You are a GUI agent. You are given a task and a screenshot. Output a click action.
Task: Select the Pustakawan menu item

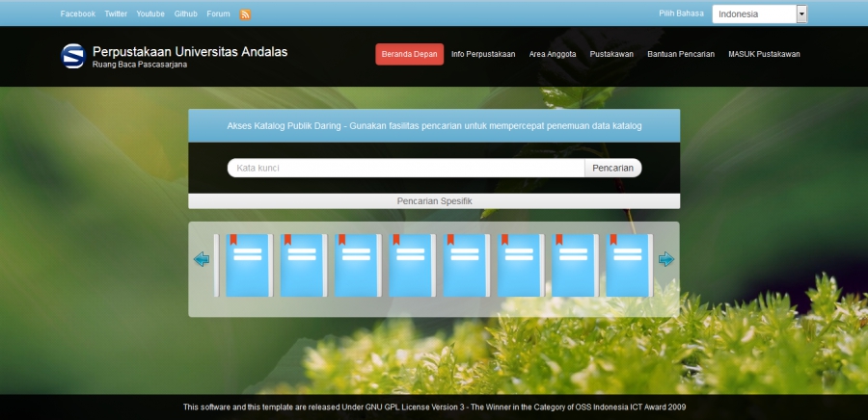tap(611, 54)
